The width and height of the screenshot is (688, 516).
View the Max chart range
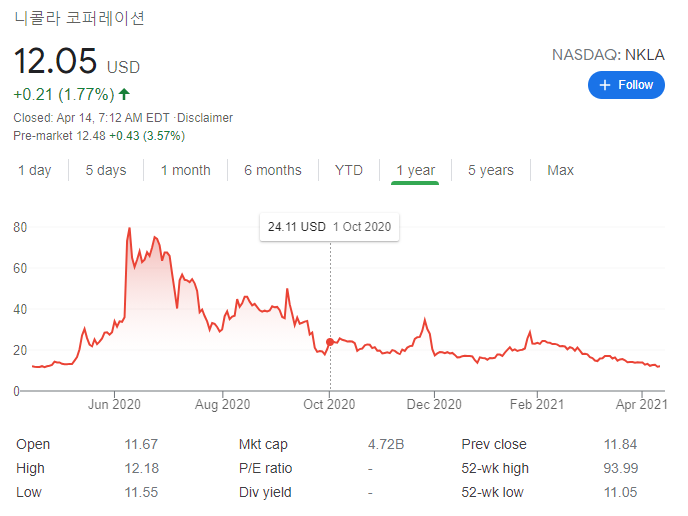point(560,170)
